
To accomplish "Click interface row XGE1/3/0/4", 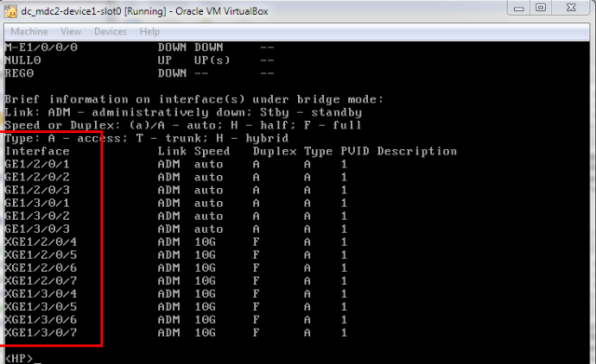I will [x=176, y=293].
